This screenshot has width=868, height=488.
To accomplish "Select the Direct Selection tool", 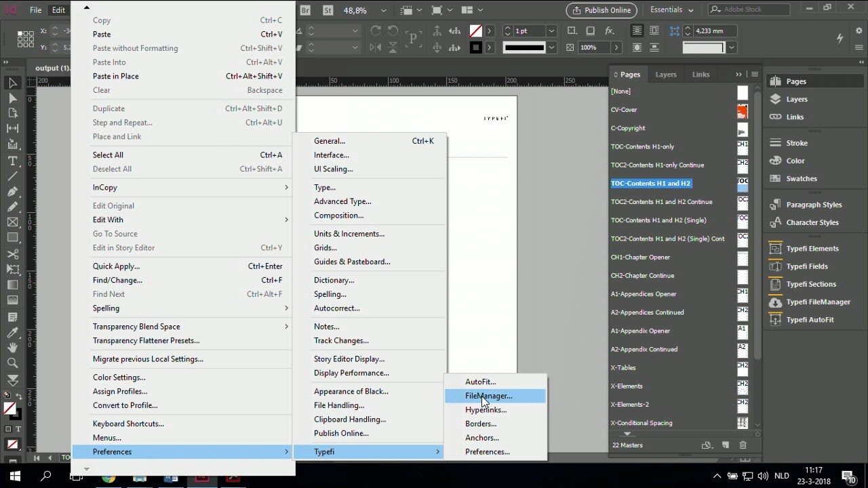I will click(13, 98).
